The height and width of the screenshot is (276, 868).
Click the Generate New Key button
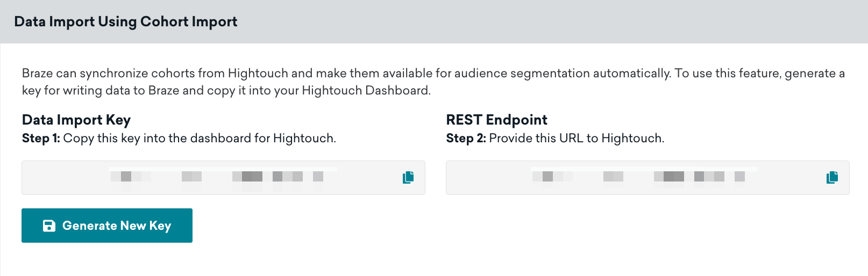(x=107, y=226)
